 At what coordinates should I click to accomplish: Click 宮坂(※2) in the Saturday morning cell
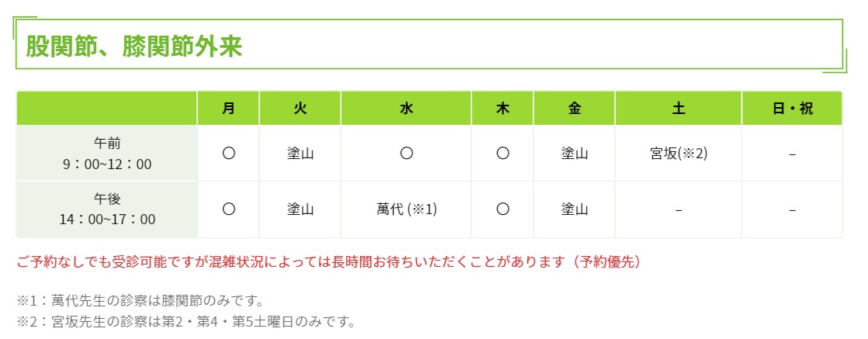(x=679, y=154)
